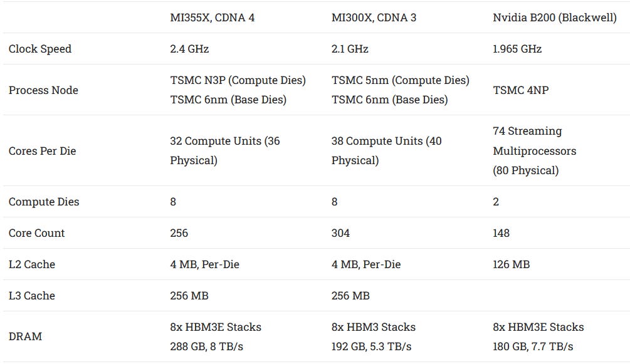
Task: Click the Cores Per Die row label
Action: tap(42, 151)
